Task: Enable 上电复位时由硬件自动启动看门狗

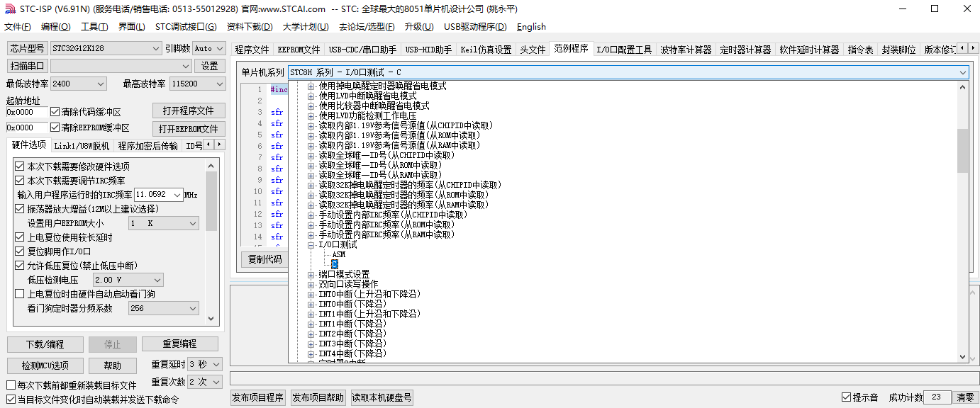Action: pos(20,294)
